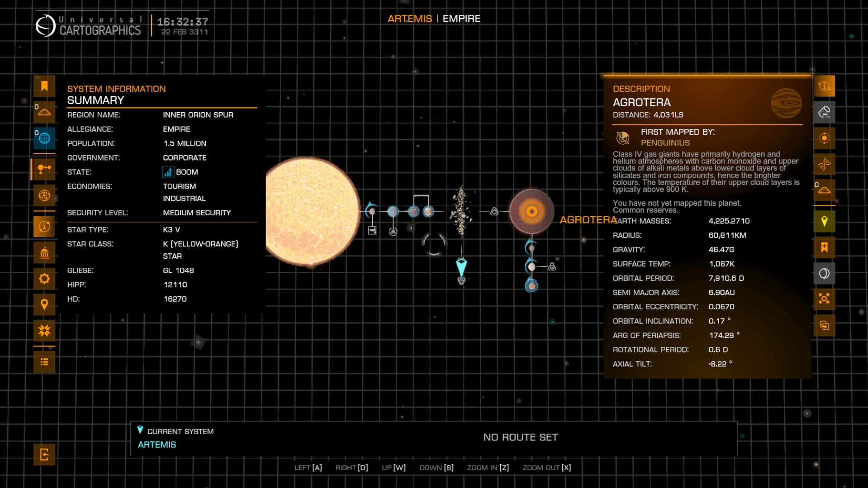Open points of interest pin icon
Screen dimensions: 868x488
tap(44, 304)
